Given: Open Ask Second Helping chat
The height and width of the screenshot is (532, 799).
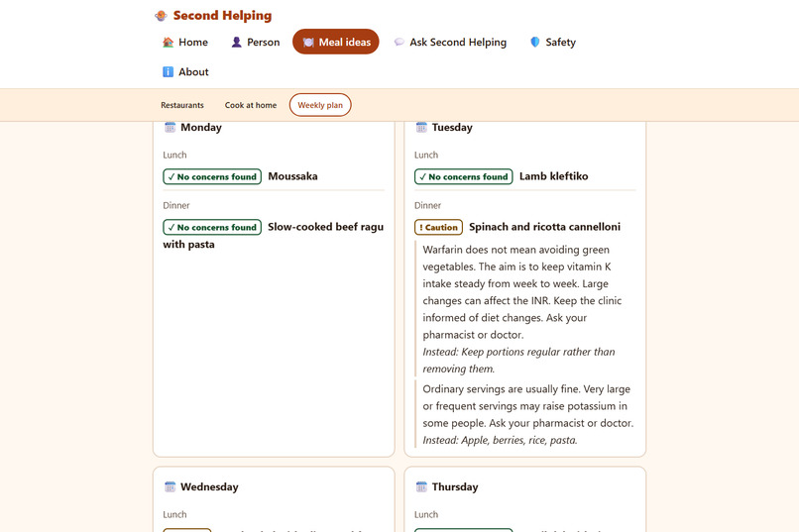Looking at the screenshot, I should coord(450,43).
